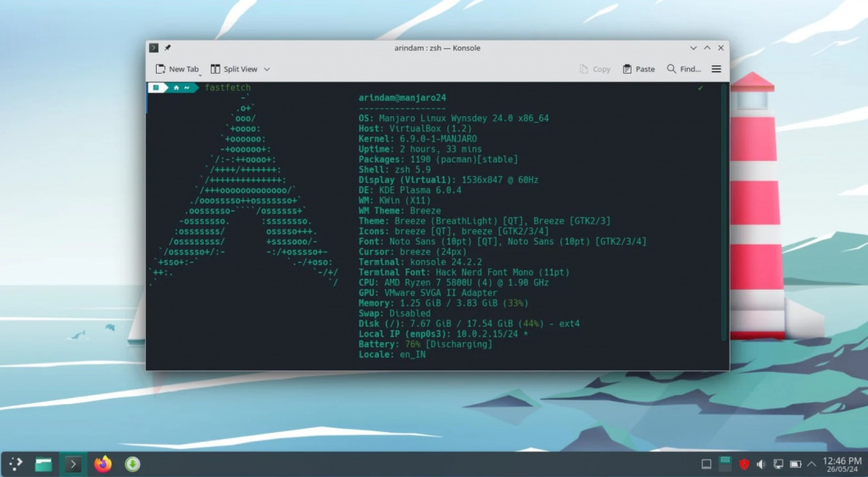Click the WM Theme: Breeze line
This screenshot has width=868, height=477.
(400, 210)
